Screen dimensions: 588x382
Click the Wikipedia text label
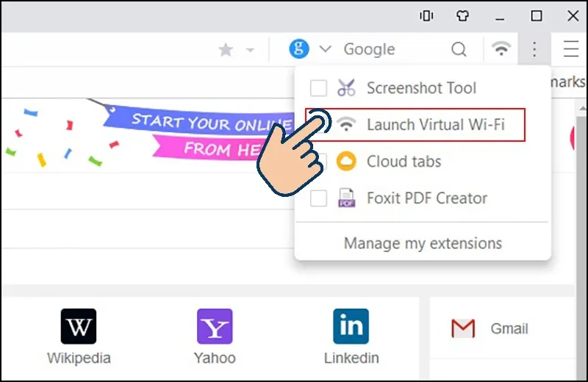(79, 358)
